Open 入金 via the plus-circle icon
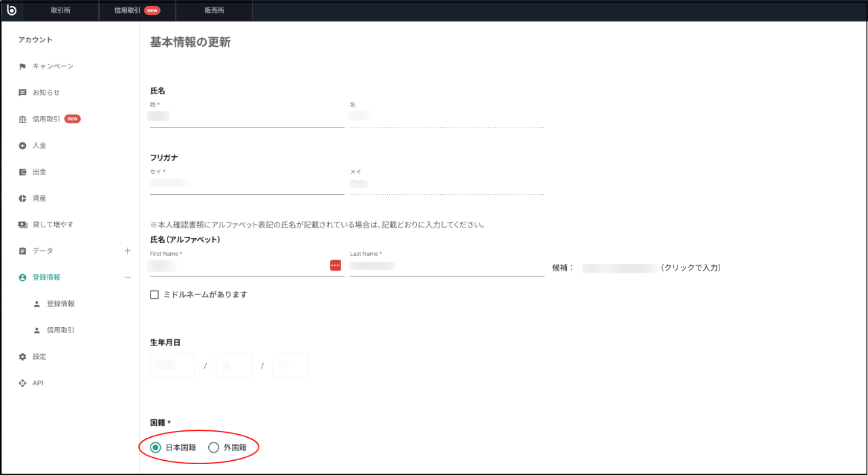 (x=22, y=145)
